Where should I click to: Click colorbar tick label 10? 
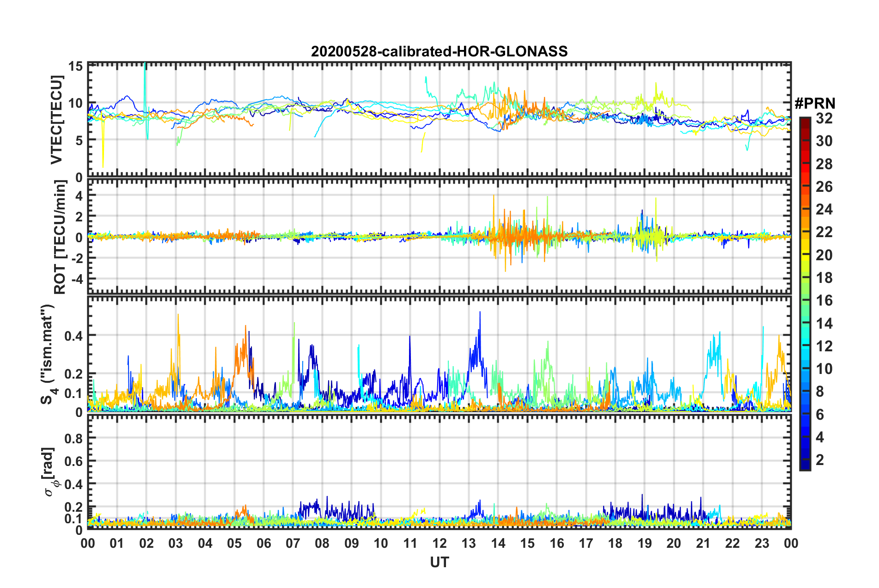pyautogui.click(x=824, y=368)
